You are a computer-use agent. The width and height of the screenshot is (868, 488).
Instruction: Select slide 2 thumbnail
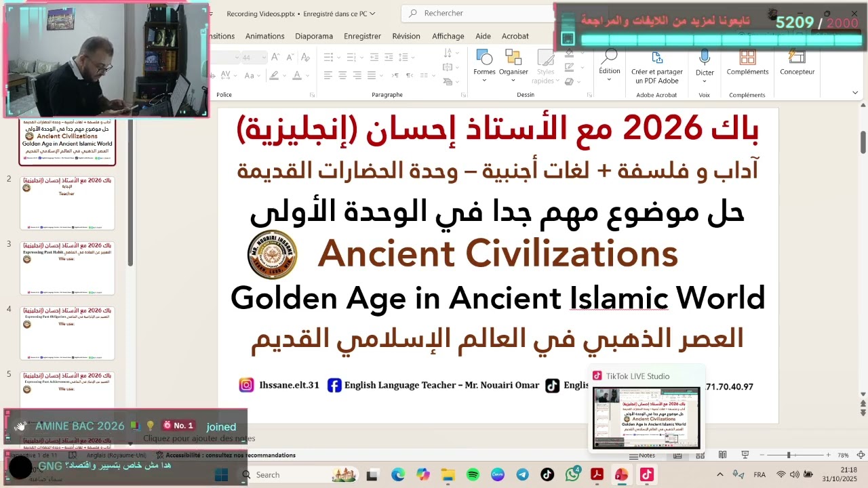pos(67,203)
